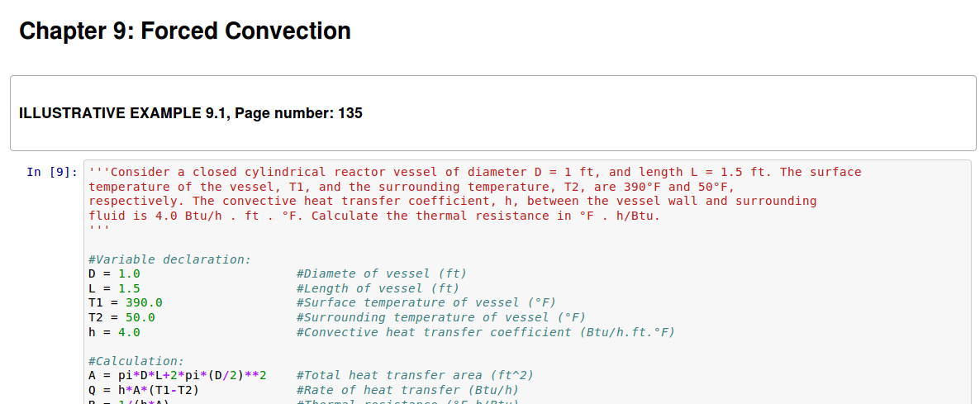Screen dimensions: 980x404
Task: Click the h = 4.0 assignment
Action: 114,332
